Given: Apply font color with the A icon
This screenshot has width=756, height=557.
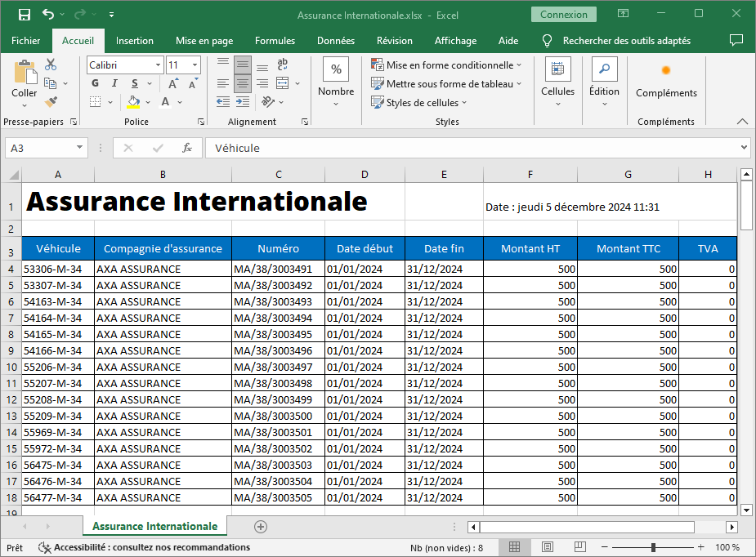Looking at the screenshot, I should (x=165, y=101).
